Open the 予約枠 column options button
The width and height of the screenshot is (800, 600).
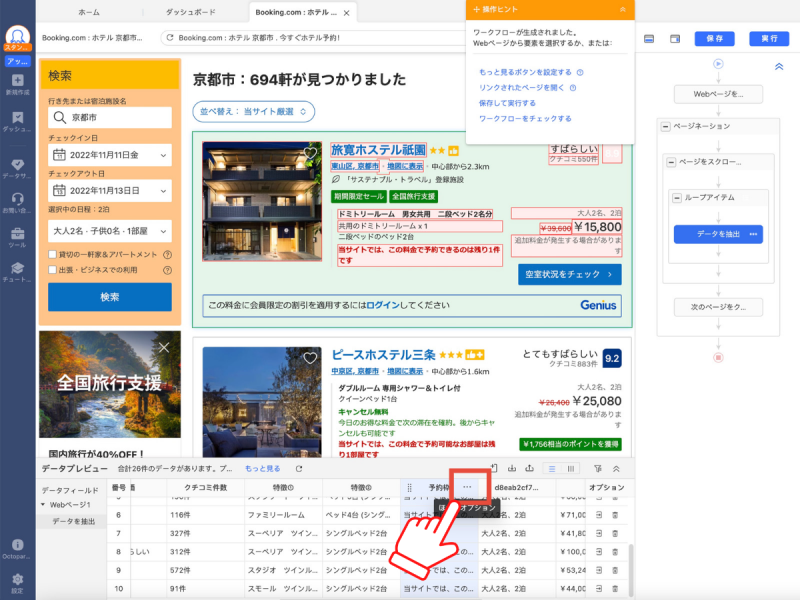(467, 487)
